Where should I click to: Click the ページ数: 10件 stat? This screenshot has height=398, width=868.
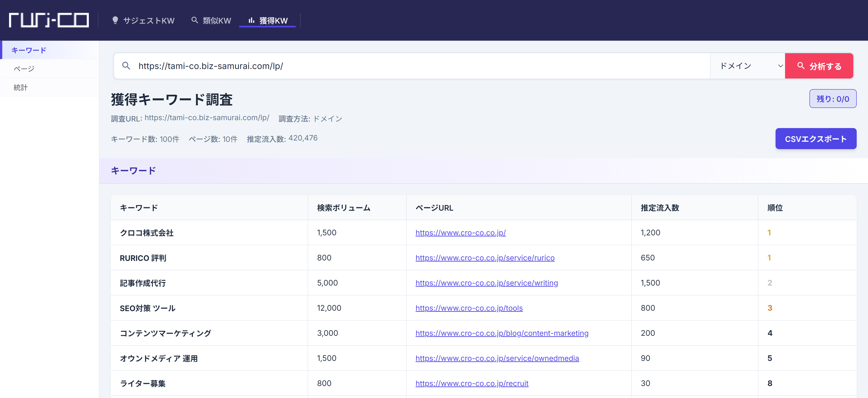(x=213, y=139)
